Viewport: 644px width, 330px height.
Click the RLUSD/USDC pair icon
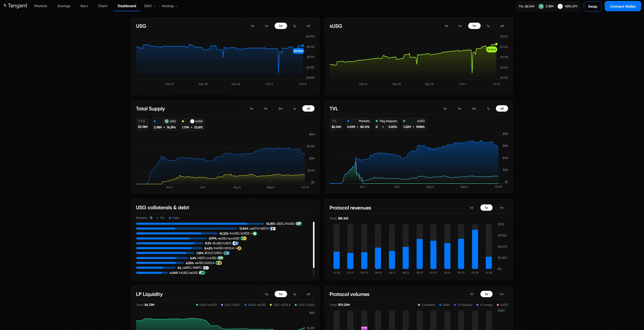236,243
